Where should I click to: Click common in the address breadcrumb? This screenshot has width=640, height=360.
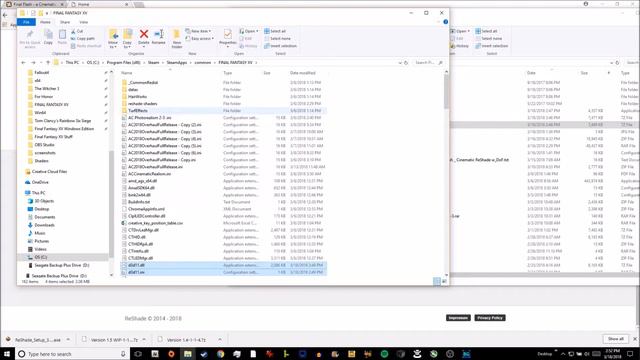pos(203,62)
